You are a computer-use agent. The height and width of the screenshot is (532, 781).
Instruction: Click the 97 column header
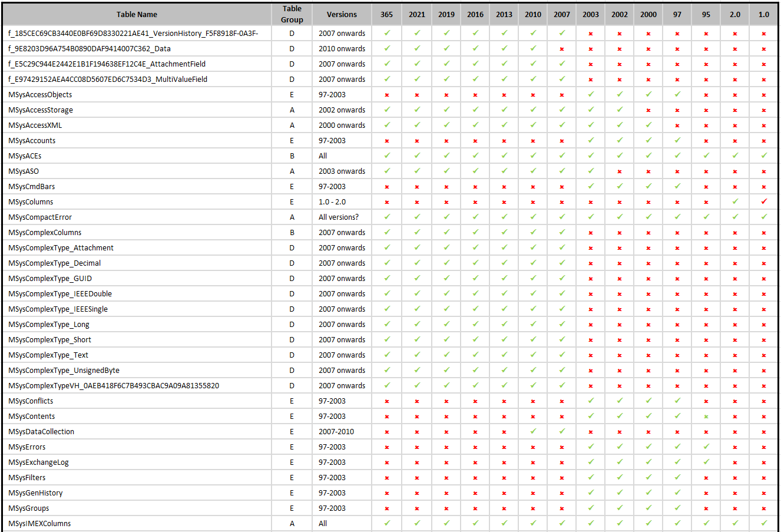pos(677,14)
